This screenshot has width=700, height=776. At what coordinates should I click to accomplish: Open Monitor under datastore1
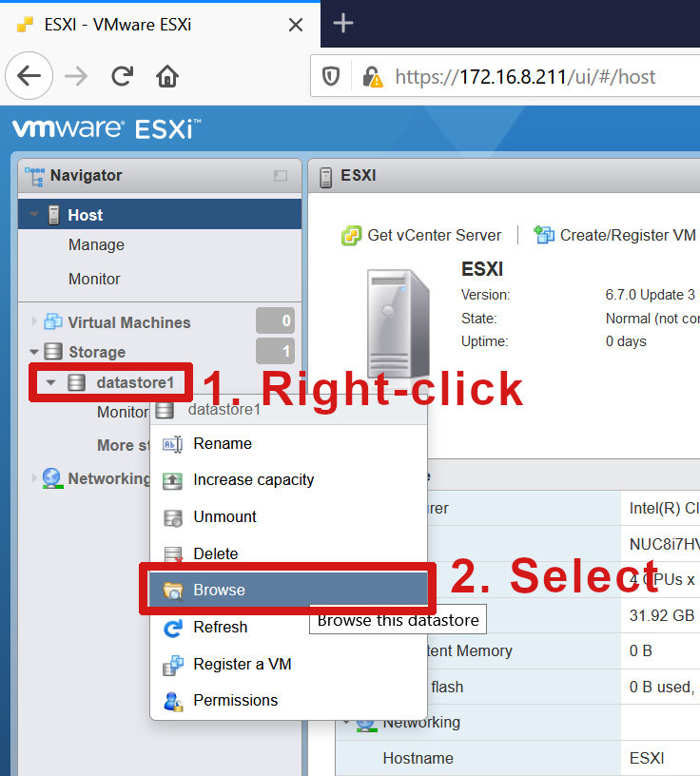click(123, 412)
